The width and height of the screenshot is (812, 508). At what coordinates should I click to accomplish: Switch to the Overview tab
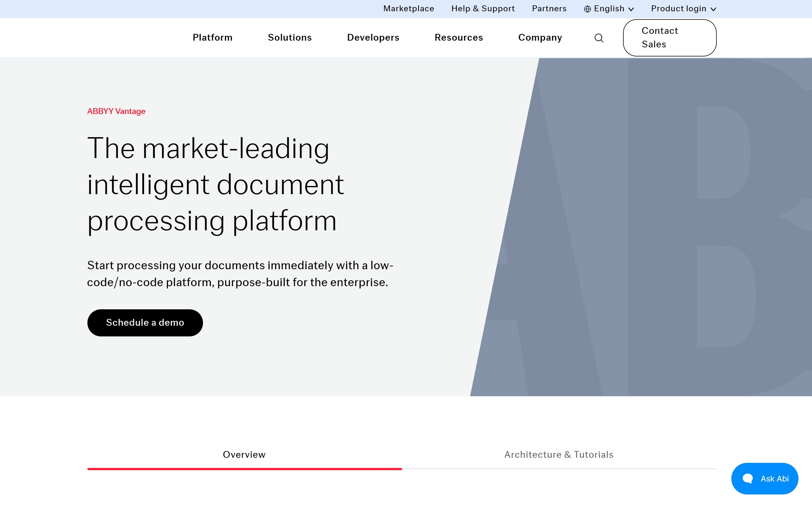point(244,455)
